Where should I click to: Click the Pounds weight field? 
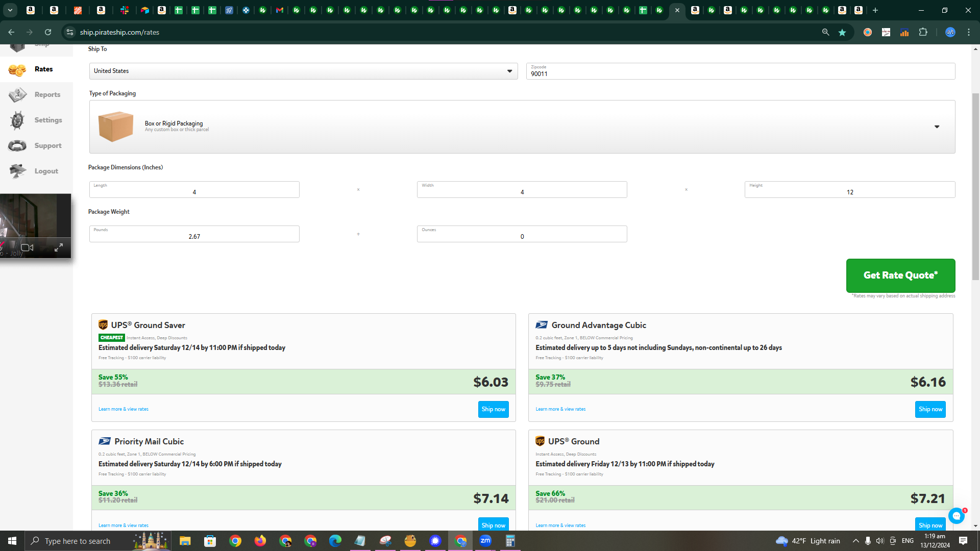pyautogui.click(x=194, y=234)
